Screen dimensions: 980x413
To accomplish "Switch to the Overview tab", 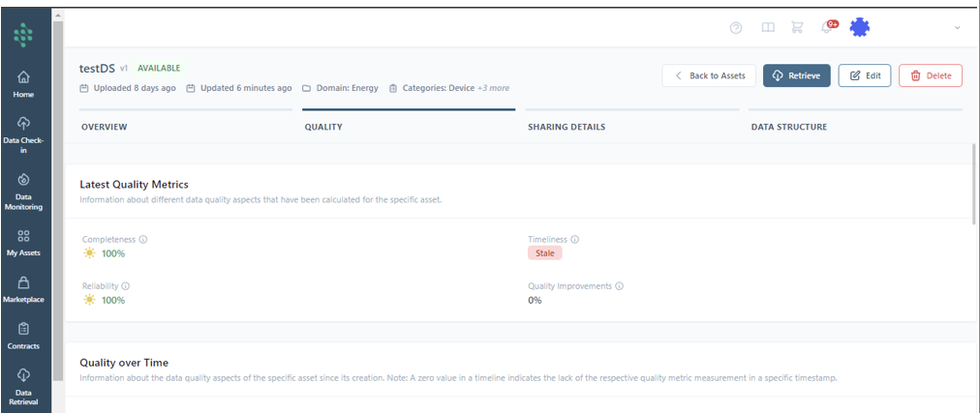I will coord(105,127).
